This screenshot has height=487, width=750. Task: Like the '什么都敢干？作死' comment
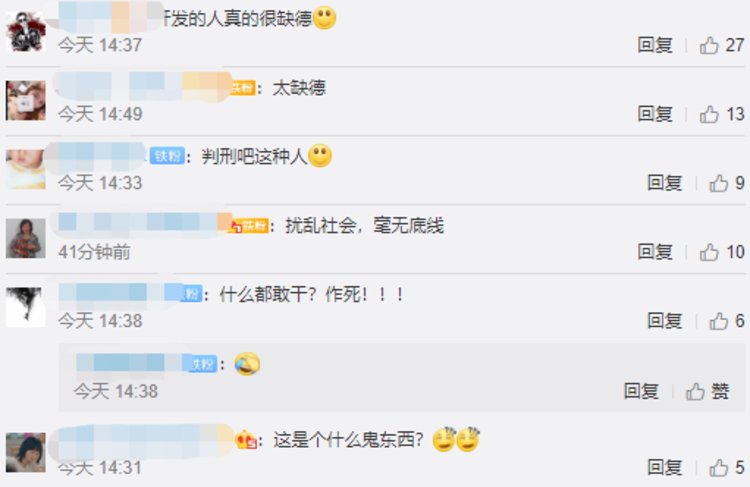click(718, 321)
